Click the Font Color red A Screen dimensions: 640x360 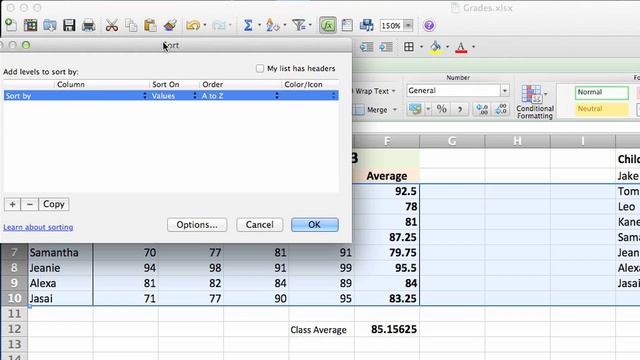pyautogui.click(x=461, y=47)
